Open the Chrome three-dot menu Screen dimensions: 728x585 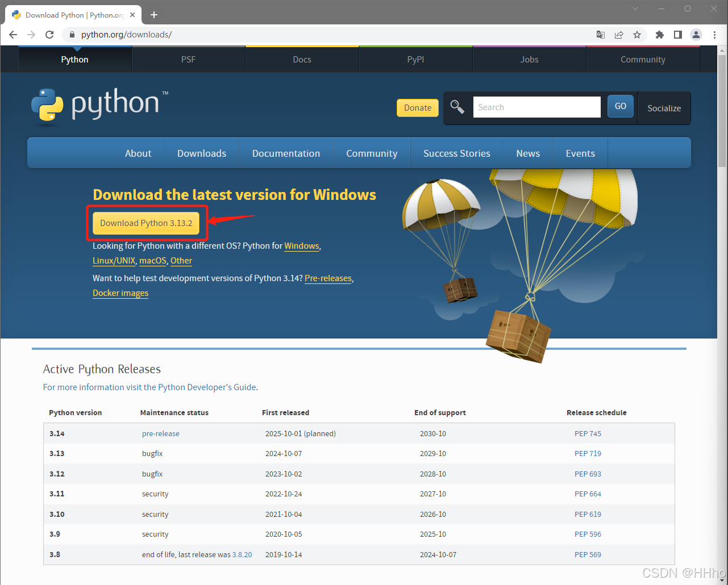point(714,35)
